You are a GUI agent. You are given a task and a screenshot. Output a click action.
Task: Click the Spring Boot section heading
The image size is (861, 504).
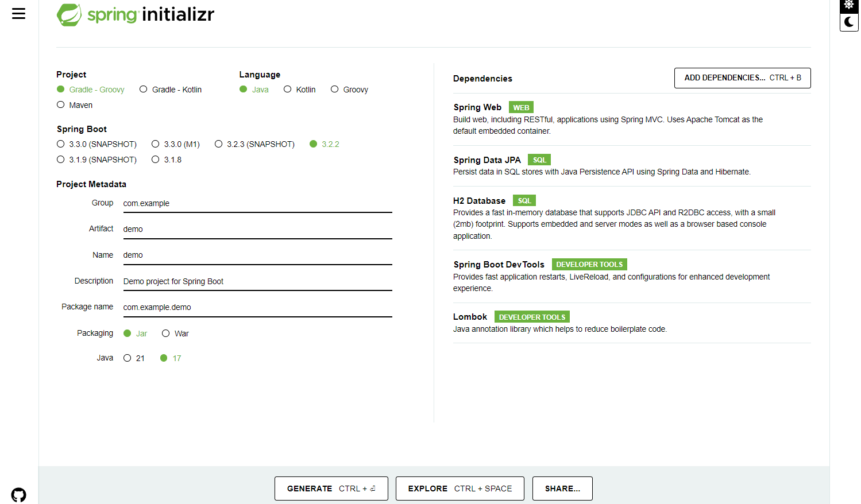click(82, 129)
